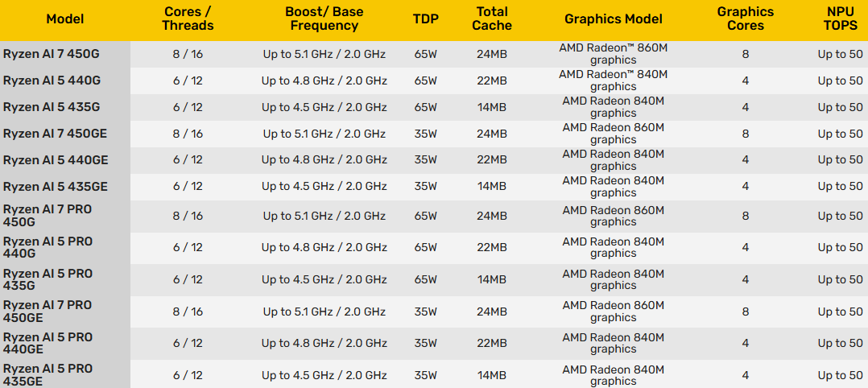Click the Cores / Threads column header
The image size is (868, 388).
pyautogui.click(x=188, y=19)
